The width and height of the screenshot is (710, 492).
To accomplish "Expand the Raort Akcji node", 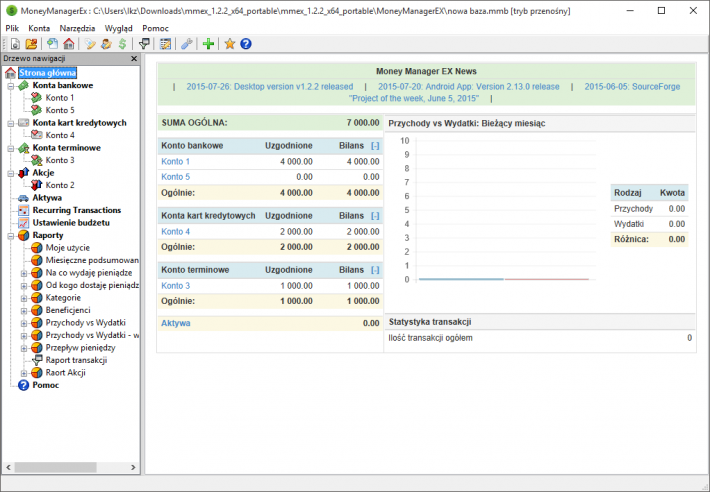I will tap(24, 373).
